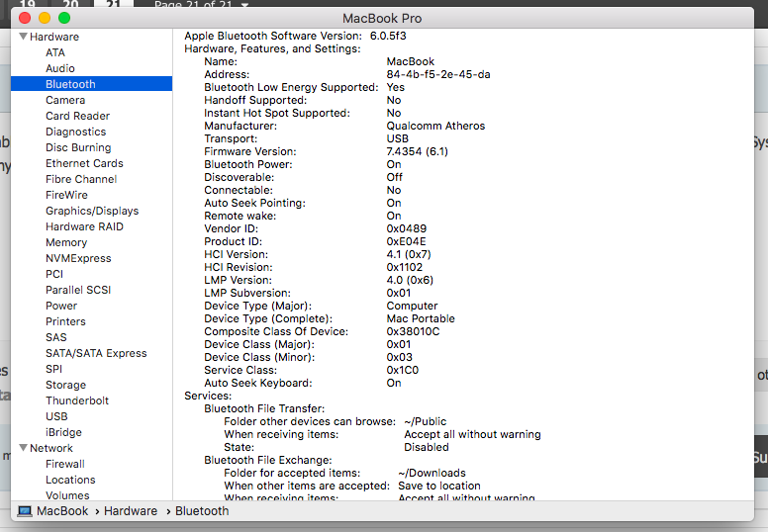Open Graphics/Displays entry
Image resolution: width=768 pixels, height=532 pixels.
pos(92,211)
